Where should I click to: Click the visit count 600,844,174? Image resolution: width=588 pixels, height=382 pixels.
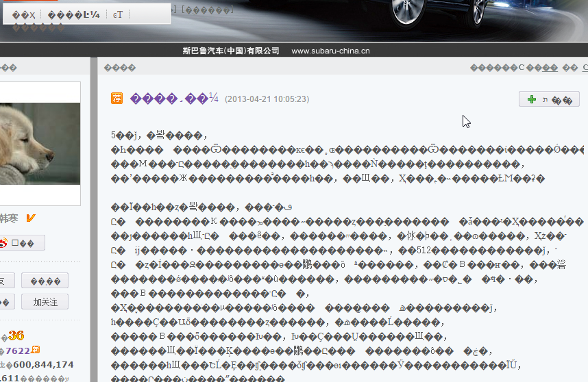click(x=43, y=364)
